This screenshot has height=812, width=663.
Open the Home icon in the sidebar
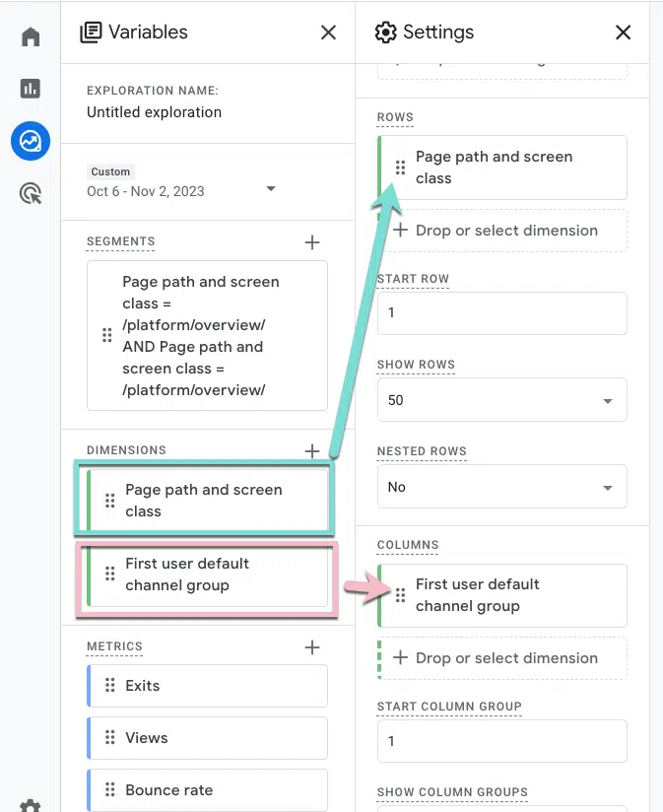point(31,36)
